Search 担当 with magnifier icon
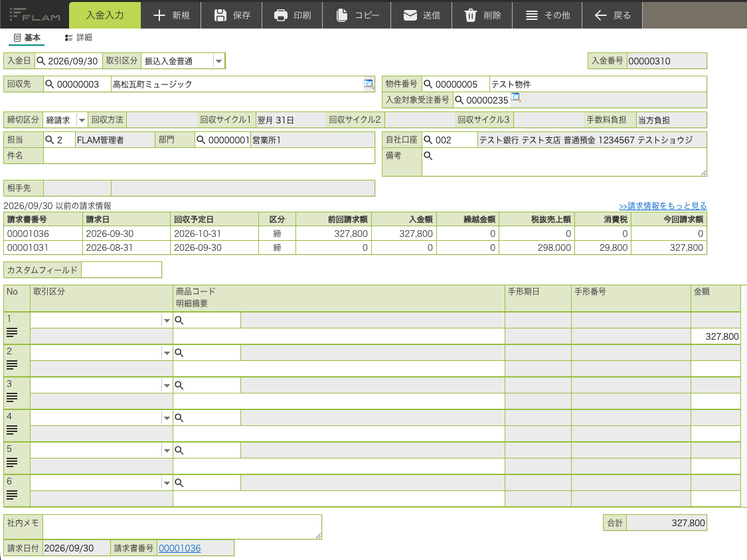 (50, 140)
